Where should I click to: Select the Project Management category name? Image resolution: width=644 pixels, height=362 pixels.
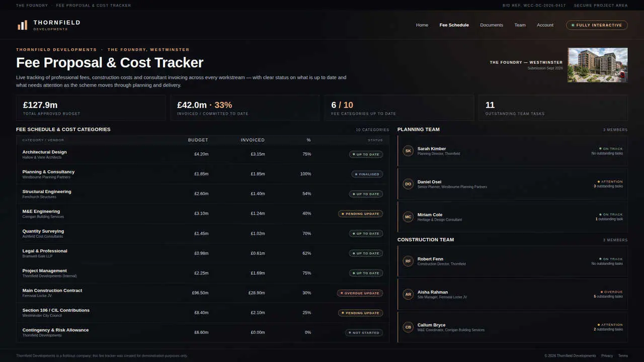click(45, 270)
